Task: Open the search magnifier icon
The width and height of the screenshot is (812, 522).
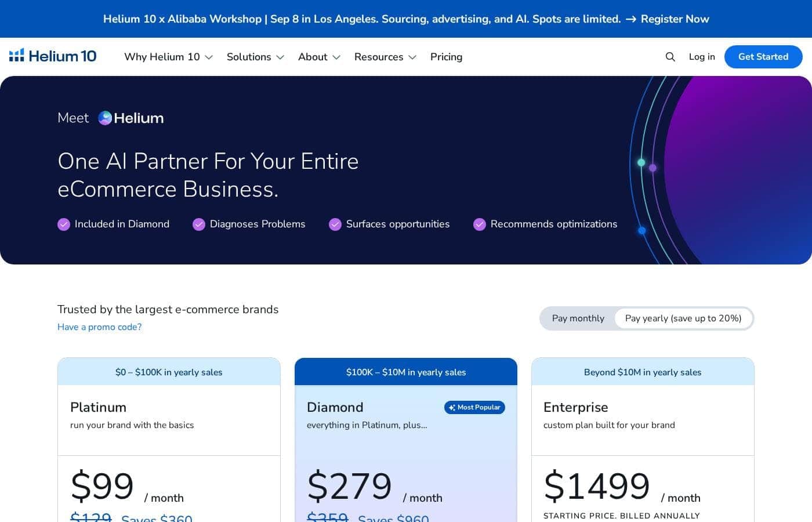Action: (670, 57)
